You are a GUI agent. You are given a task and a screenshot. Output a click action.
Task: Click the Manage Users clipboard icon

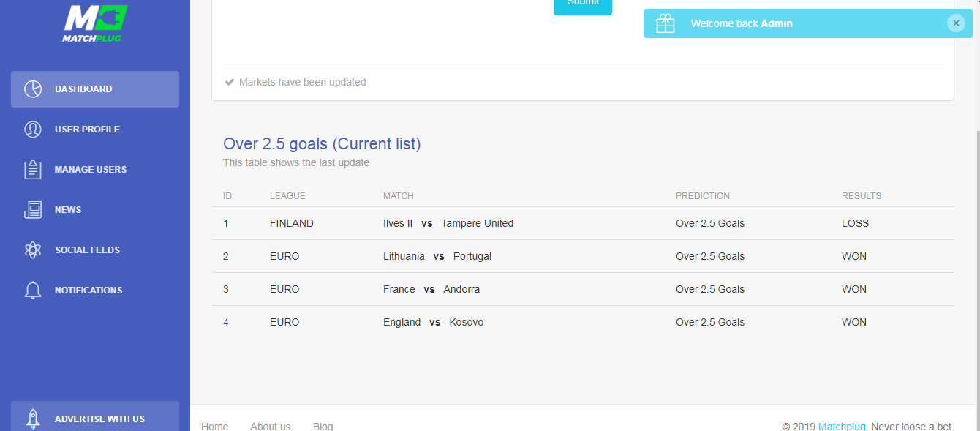(x=33, y=170)
